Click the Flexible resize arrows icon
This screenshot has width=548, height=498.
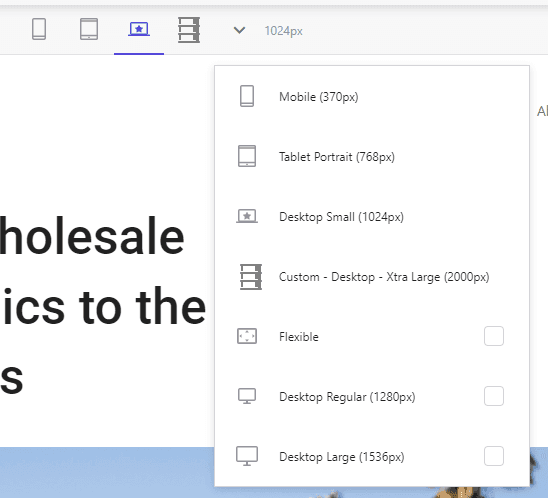pos(247,336)
